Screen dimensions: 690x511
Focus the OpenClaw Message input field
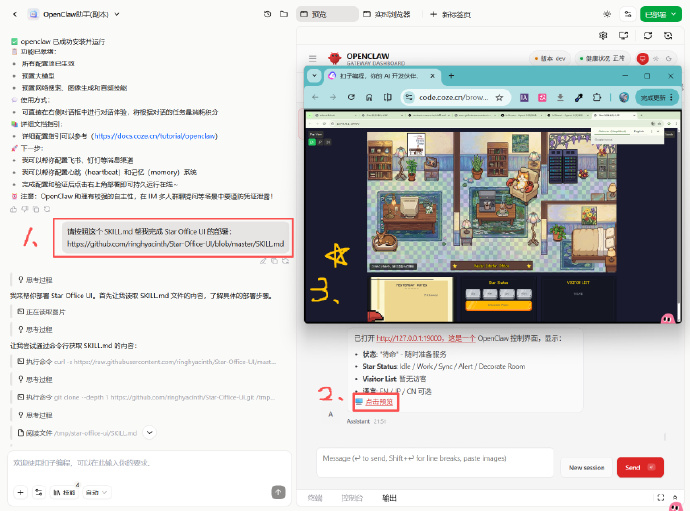pyautogui.click(x=435, y=463)
